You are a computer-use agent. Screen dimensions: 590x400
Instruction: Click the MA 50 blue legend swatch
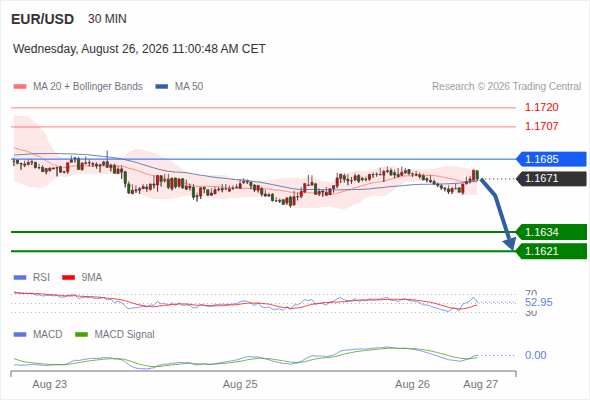point(162,87)
